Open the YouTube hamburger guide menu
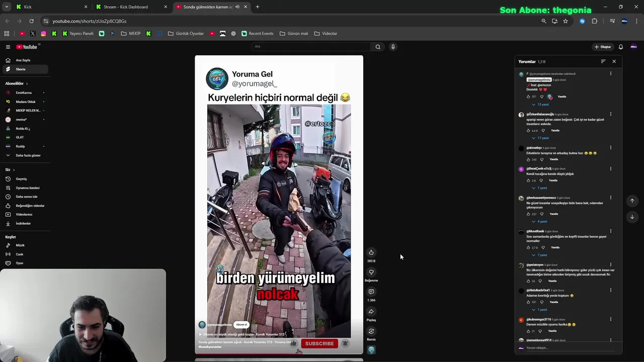644x362 pixels. point(8,47)
